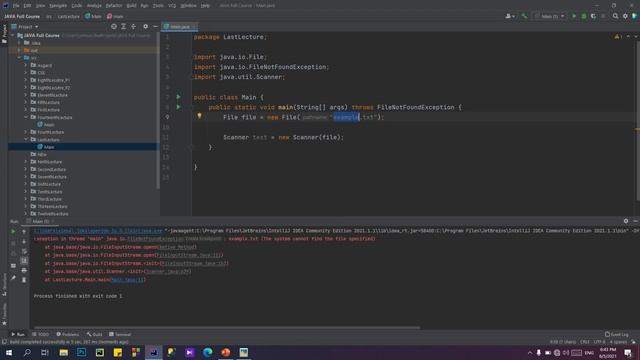Click the print icon in Run panel
The height and width of the screenshot is (360, 640).
24,270
